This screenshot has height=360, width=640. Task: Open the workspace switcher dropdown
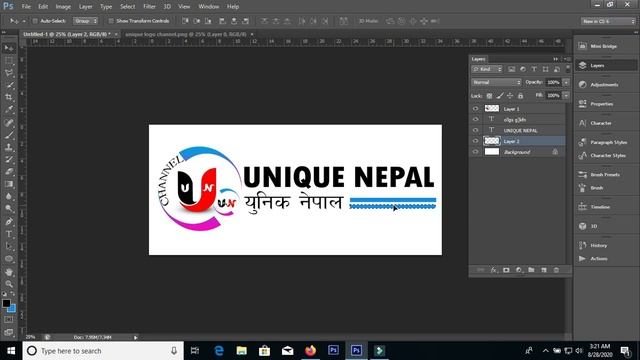point(608,21)
